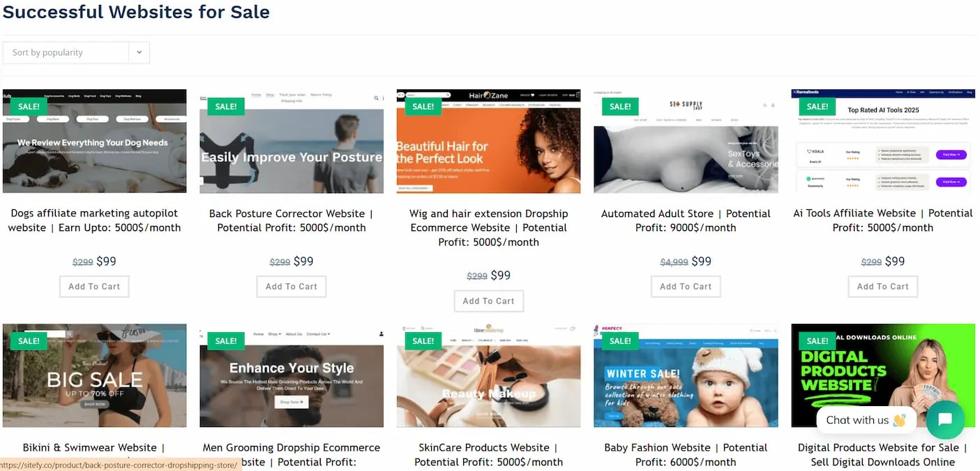Screen dimensions: 980x471
Task: Click the Chat with us bubble
Action: point(866,419)
